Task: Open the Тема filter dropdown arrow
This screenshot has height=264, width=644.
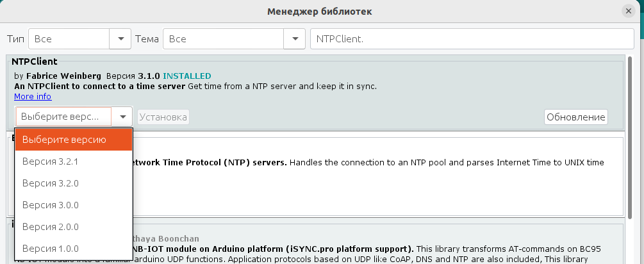Action: [295, 39]
